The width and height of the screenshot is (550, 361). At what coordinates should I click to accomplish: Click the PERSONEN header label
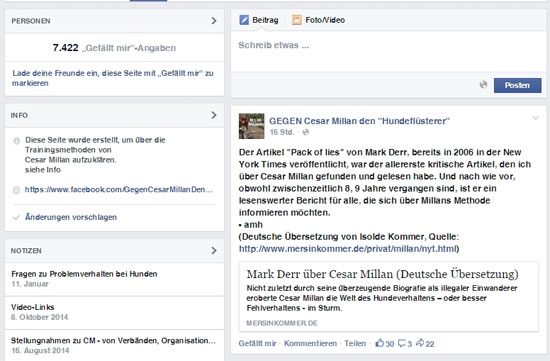point(31,21)
